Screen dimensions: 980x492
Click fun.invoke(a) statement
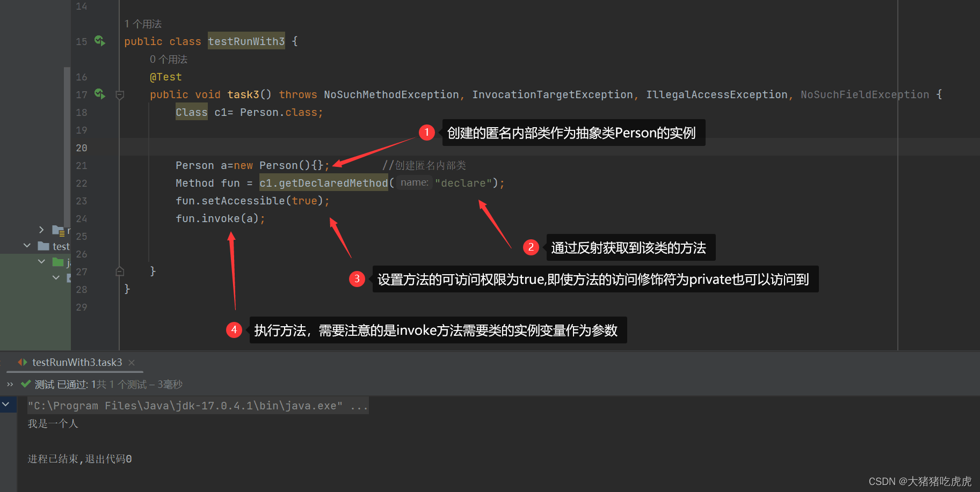tap(220, 218)
